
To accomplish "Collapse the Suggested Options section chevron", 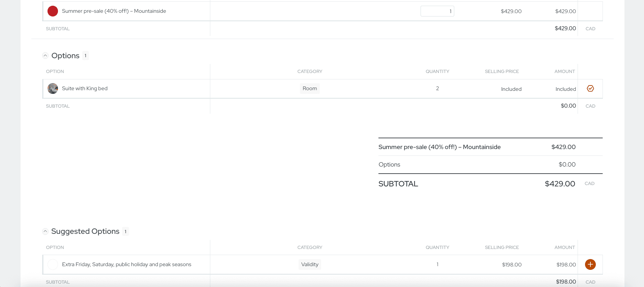I will [x=45, y=231].
